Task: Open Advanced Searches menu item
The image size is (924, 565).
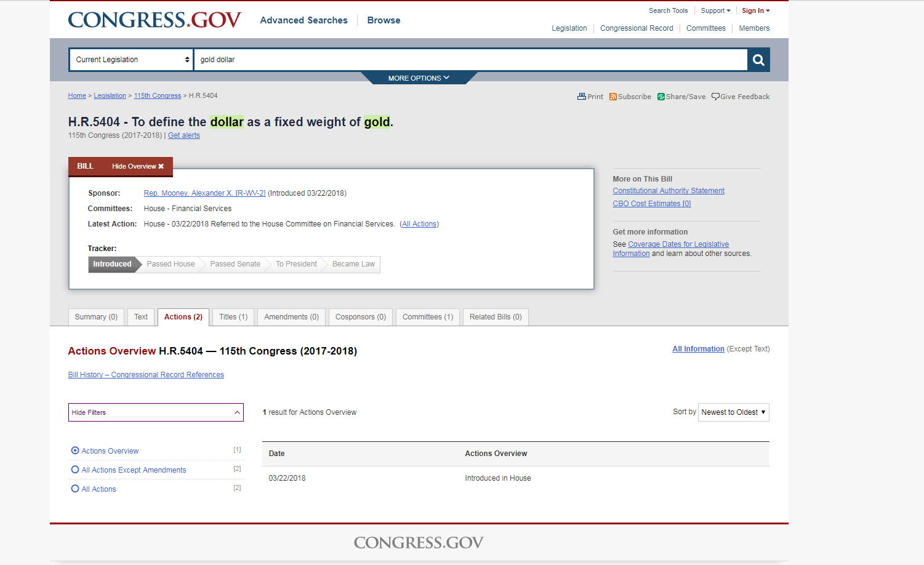Action: click(x=304, y=20)
